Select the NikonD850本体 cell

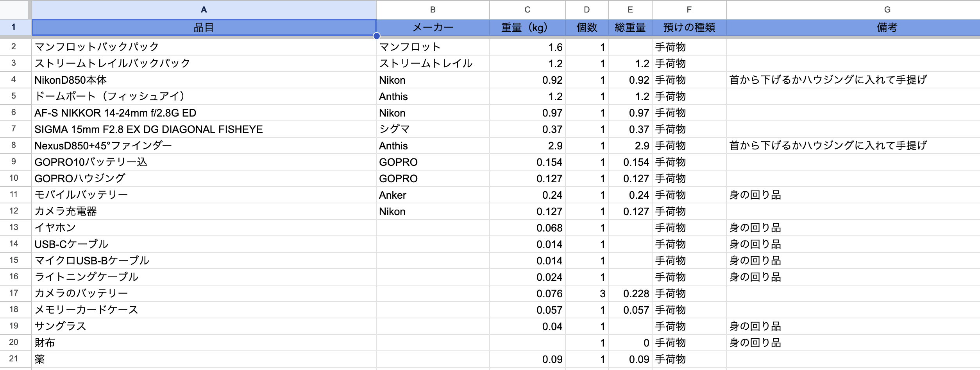pyautogui.click(x=204, y=80)
